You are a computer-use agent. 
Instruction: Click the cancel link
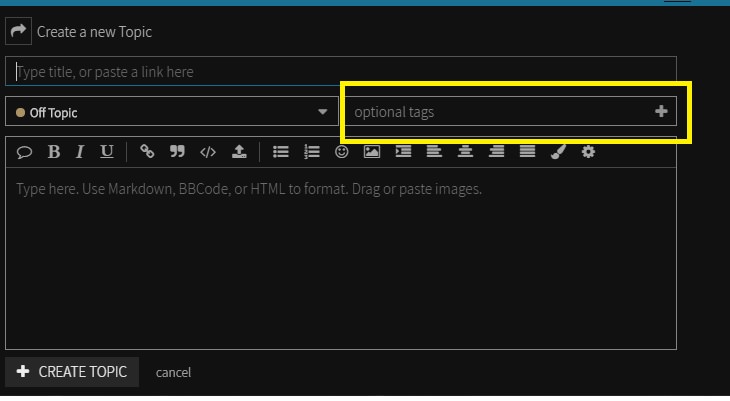pyautogui.click(x=173, y=372)
